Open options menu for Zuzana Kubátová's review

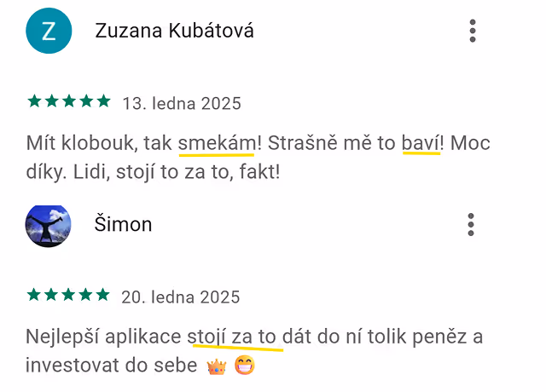(x=472, y=31)
